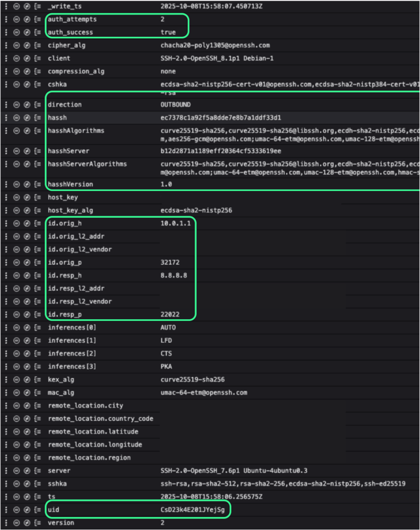The image size is (420, 530).
Task: Click the slashed circle icon for id.resp_p
Action: [26, 314]
